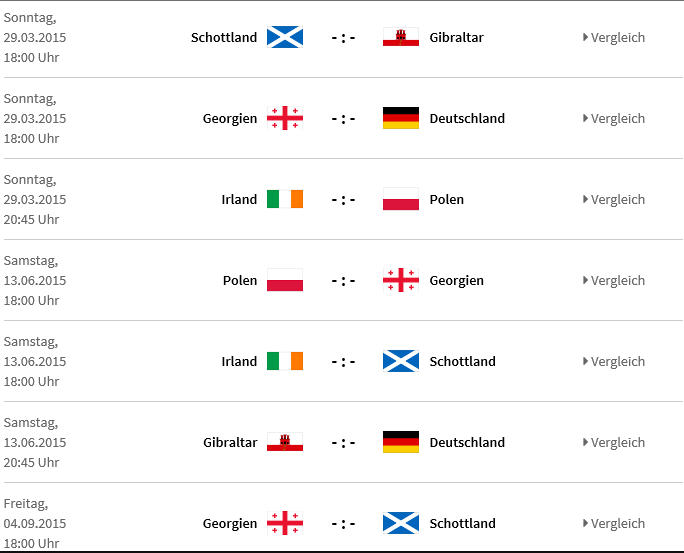Click Poland flag in Polen–Georgien match
The height and width of the screenshot is (553, 684).
click(x=285, y=280)
